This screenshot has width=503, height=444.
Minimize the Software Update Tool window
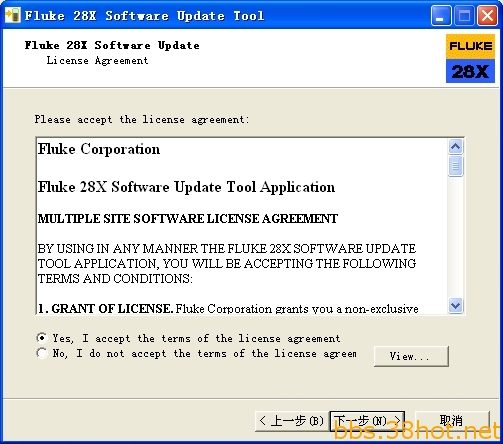pos(441,16)
